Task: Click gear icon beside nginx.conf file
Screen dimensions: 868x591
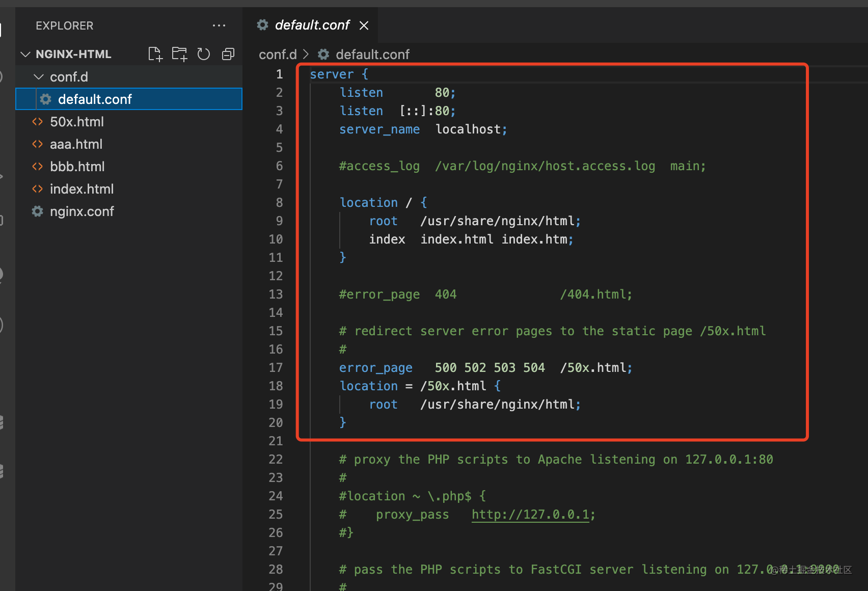Action: pos(38,211)
